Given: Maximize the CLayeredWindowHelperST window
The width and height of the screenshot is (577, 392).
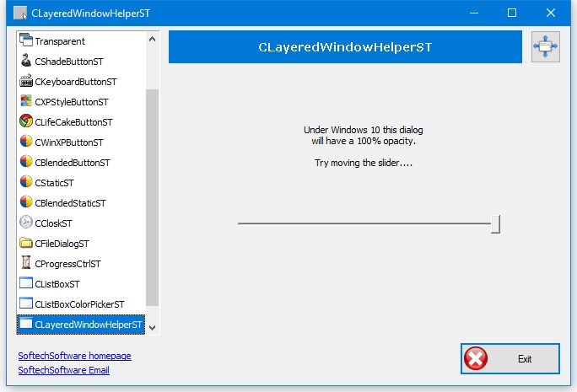Looking at the screenshot, I should coord(512,13).
